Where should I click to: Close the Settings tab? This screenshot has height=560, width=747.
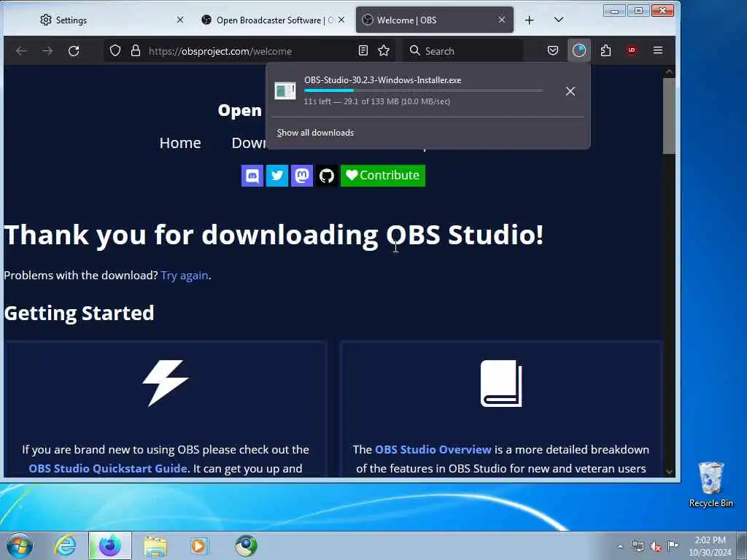pyautogui.click(x=180, y=20)
